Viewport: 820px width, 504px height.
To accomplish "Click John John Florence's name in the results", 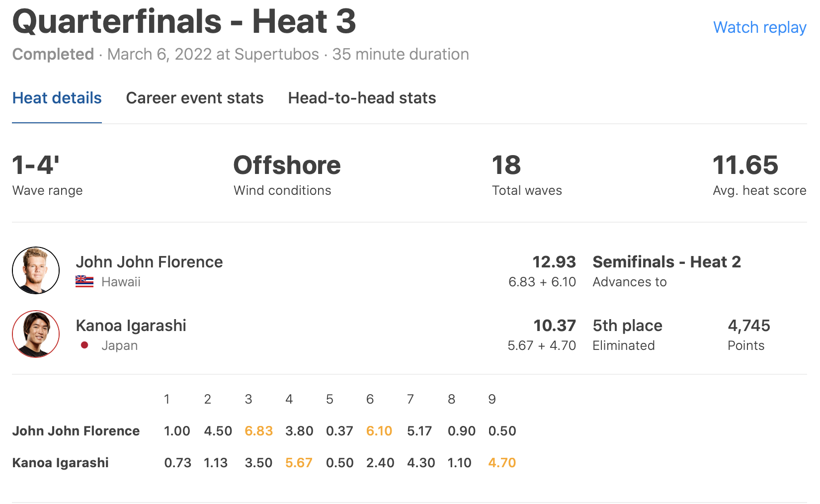I will pos(149,262).
